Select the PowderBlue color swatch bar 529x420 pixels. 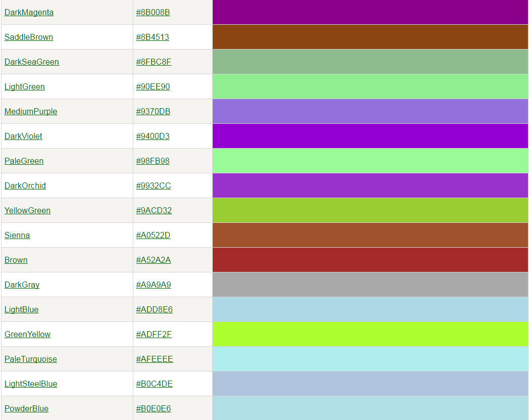tap(370, 408)
